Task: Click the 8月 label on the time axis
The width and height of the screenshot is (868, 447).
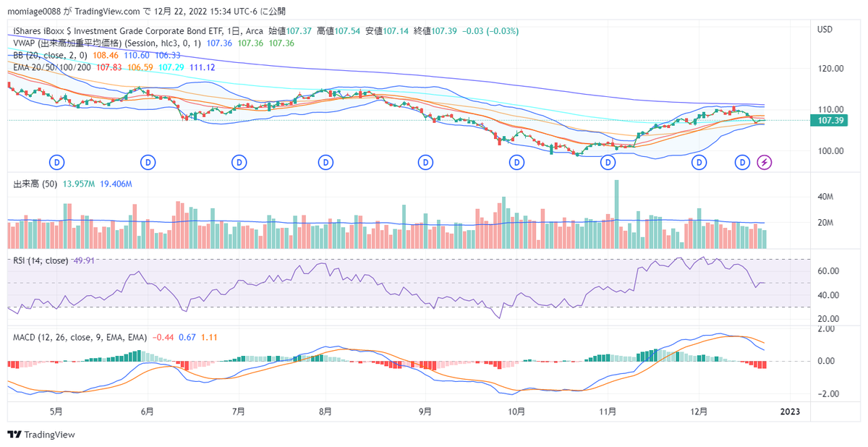Action: pos(325,412)
